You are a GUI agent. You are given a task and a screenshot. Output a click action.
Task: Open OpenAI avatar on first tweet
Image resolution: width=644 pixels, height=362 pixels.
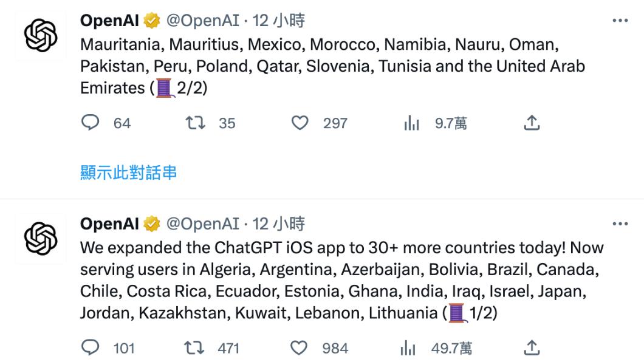pos(41,36)
